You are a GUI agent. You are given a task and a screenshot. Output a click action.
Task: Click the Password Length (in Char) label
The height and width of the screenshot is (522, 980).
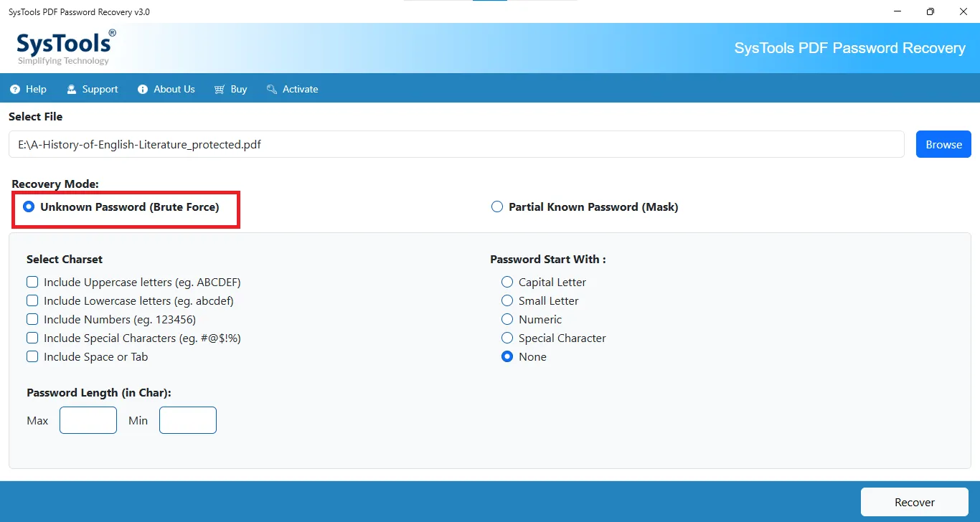[99, 392]
